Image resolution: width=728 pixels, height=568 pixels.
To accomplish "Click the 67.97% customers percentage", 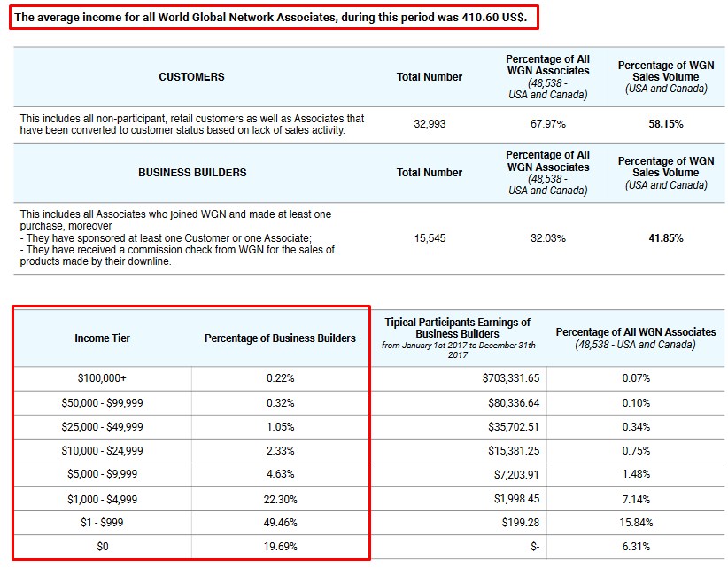I will (x=548, y=124).
